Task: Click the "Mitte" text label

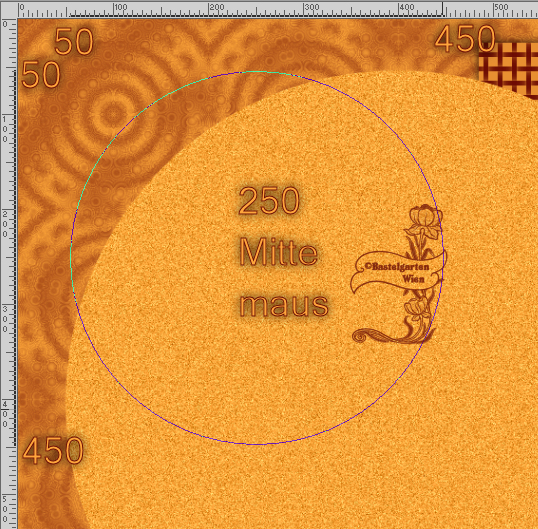Action: pos(278,252)
